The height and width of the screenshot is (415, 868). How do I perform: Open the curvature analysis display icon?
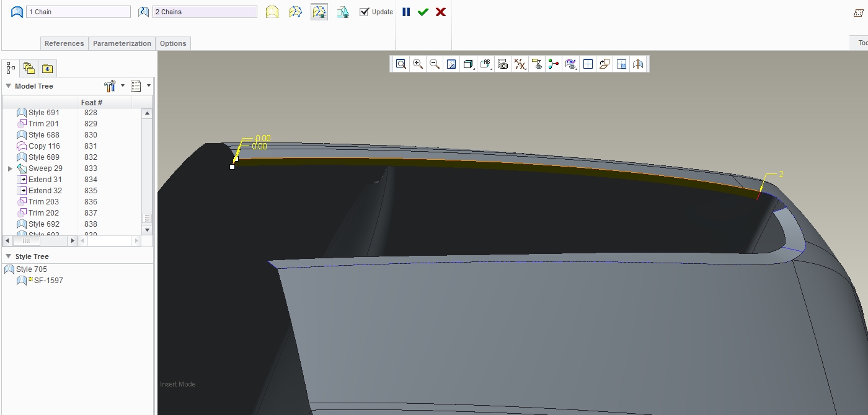571,64
